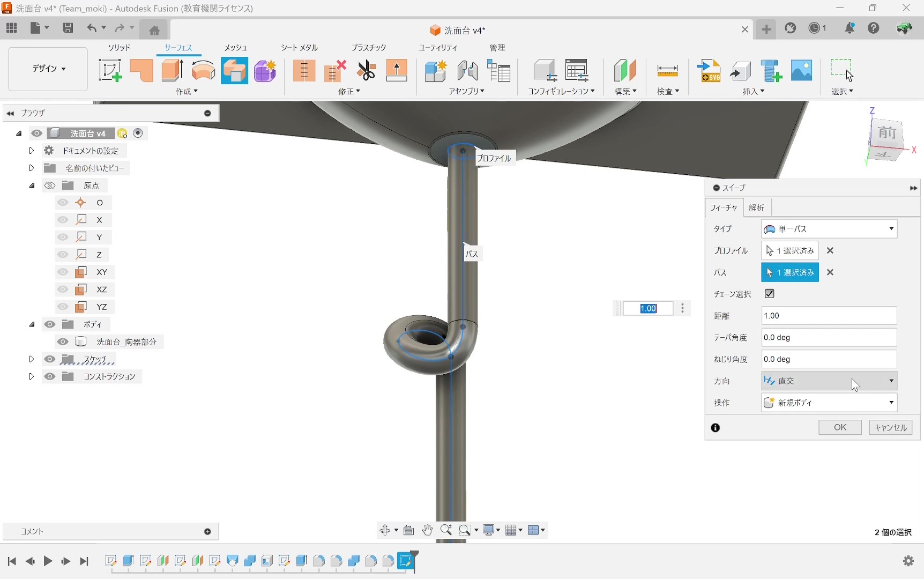Click the Extend tool icon
The width and height of the screenshot is (924, 579).
(x=397, y=71)
